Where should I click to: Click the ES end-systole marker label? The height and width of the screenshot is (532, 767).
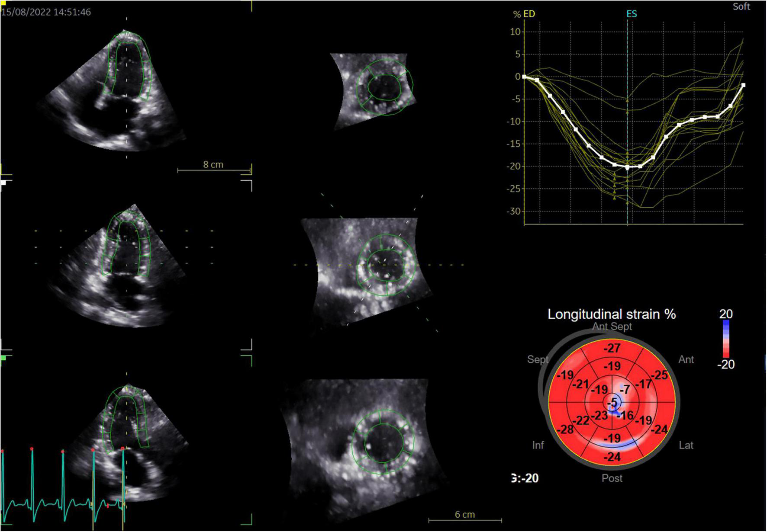pyautogui.click(x=632, y=14)
